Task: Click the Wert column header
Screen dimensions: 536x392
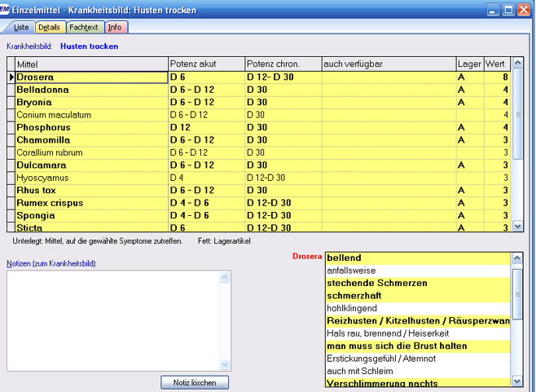Action: click(x=496, y=64)
